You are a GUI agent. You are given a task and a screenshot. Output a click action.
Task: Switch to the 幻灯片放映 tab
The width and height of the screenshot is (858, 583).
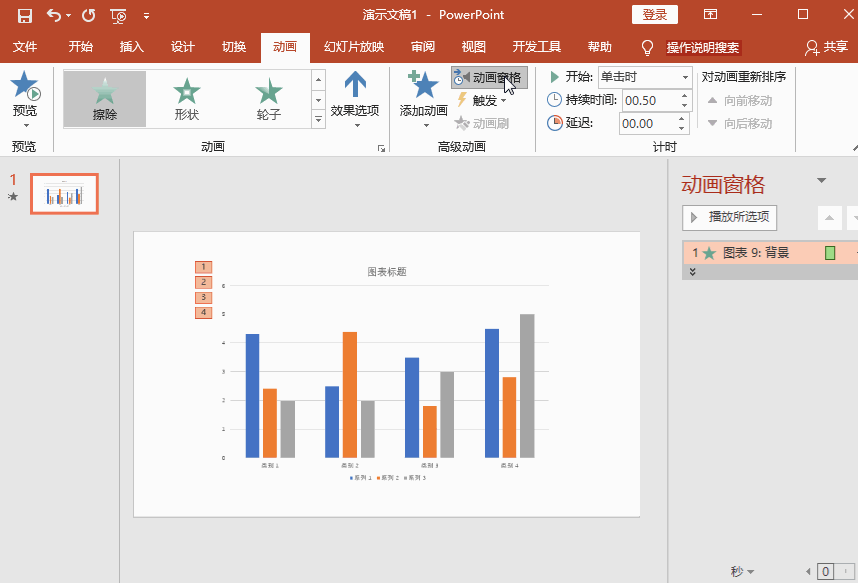(354, 47)
